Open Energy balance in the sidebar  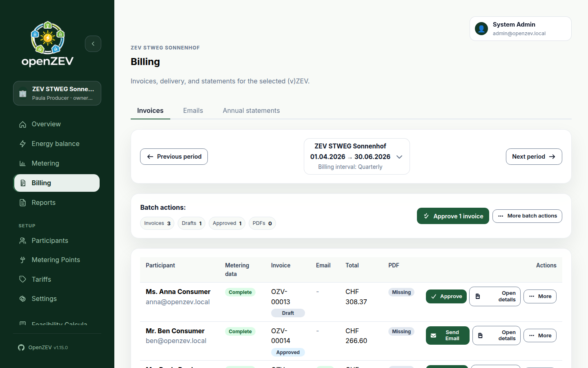click(57, 144)
